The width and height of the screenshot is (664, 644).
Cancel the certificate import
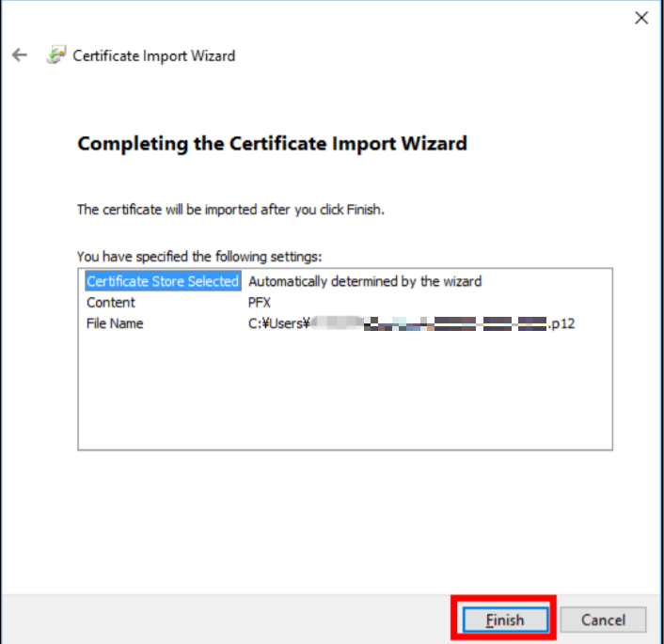point(603,620)
